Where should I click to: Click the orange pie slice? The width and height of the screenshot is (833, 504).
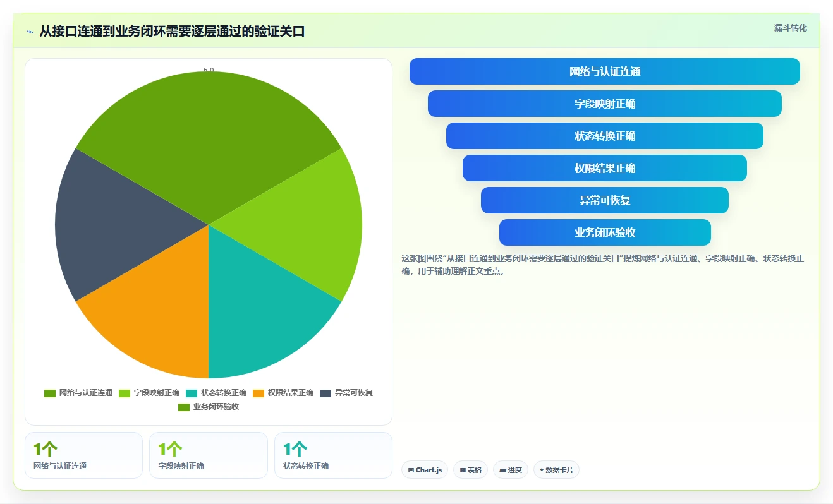158,313
